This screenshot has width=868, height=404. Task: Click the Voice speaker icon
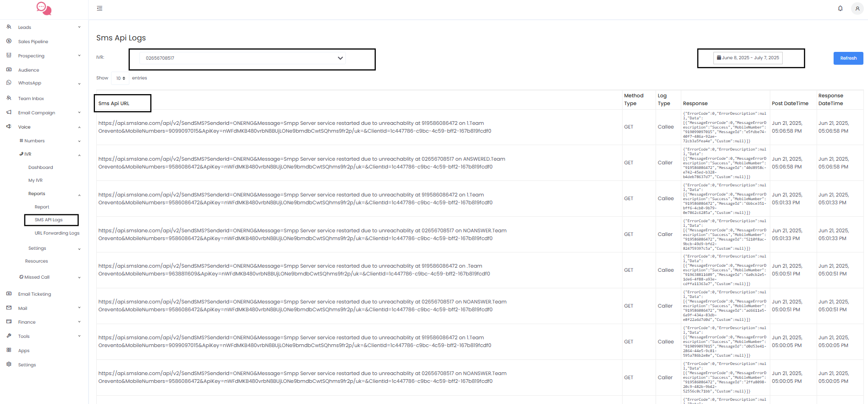click(9, 127)
